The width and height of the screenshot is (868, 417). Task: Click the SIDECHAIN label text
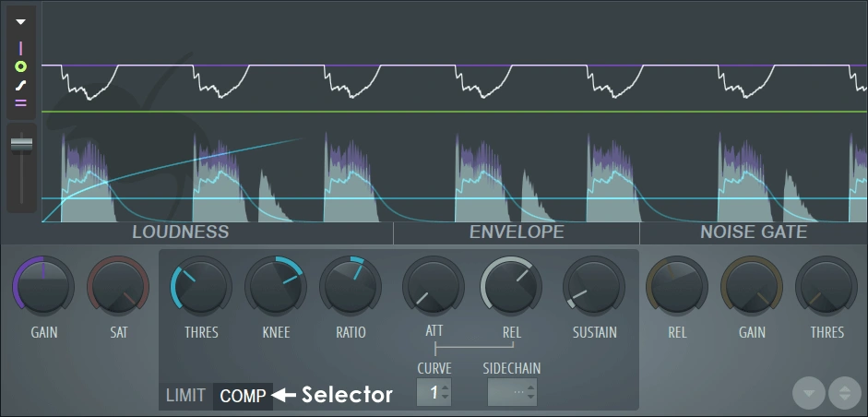[512, 368]
